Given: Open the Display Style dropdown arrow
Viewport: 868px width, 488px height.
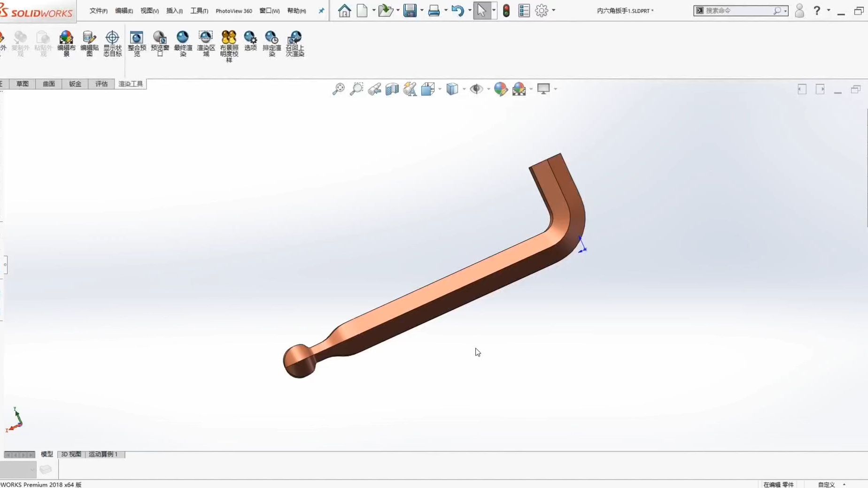Looking at the screenshot, I should tap(464, 89).
